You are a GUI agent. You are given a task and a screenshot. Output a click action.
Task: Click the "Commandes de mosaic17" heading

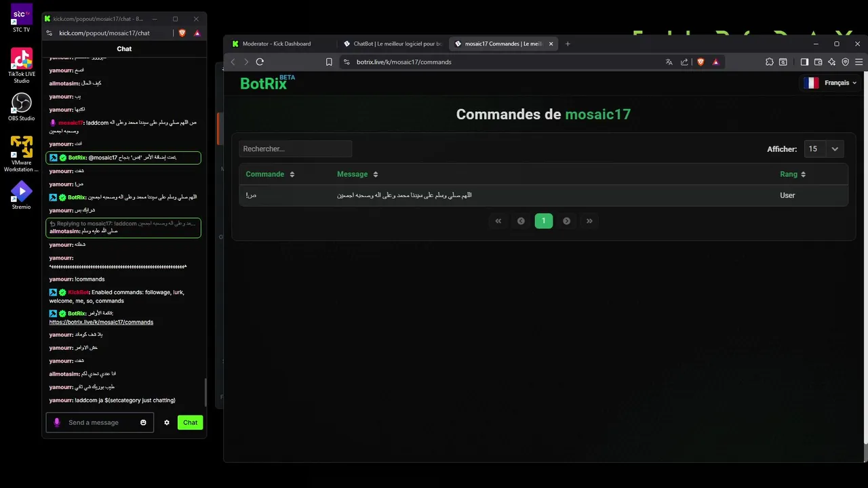tap(543, 115)
